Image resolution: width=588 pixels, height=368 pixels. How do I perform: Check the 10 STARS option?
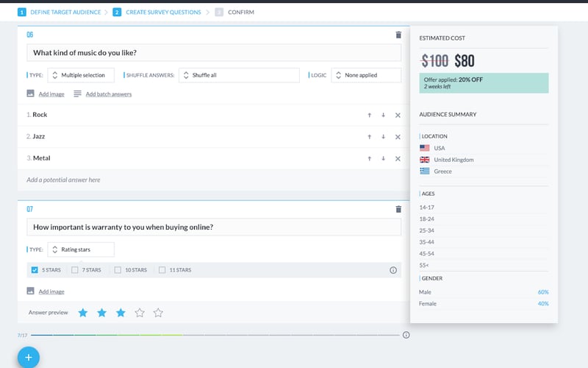pyautogui.click(x=118, y=270)
